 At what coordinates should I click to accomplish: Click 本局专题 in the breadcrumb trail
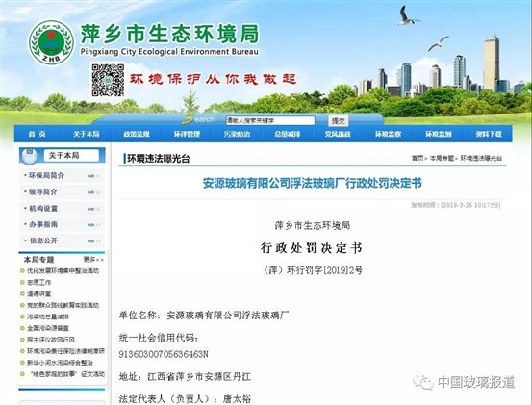click(443, 158)
